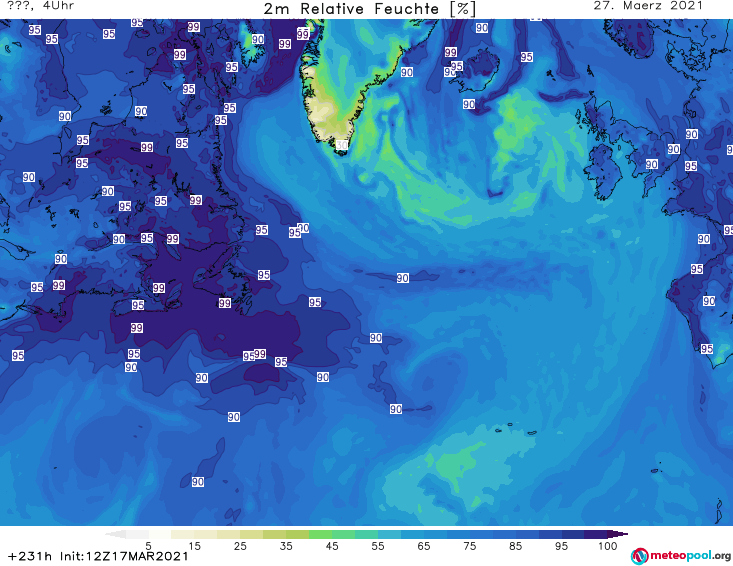733x566 pixels.
Task: Click the legend value '100'
Action: pos(608,546)
